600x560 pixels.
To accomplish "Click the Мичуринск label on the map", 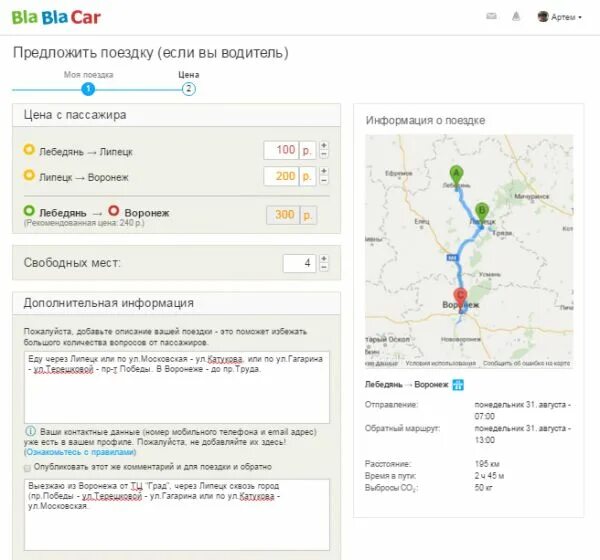I will point(532,196).
